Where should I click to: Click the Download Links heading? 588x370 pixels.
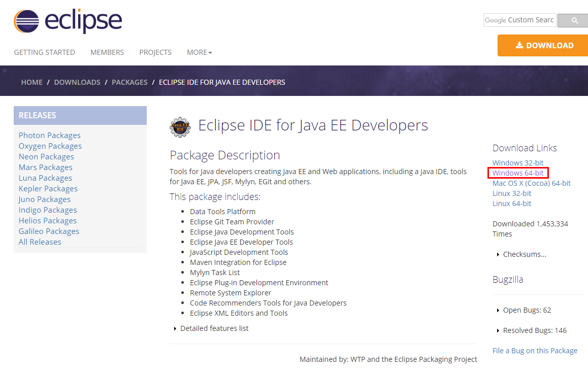click(525, 148)
